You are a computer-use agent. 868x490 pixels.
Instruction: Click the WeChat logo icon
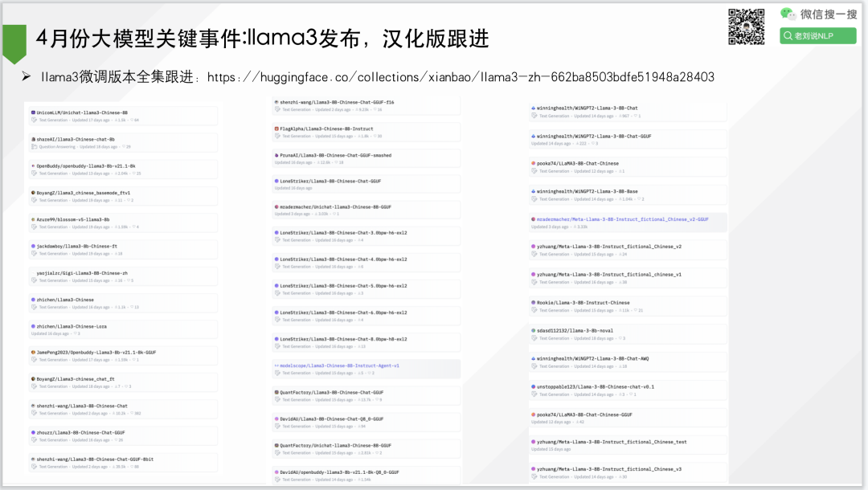(x=788, y=14)
